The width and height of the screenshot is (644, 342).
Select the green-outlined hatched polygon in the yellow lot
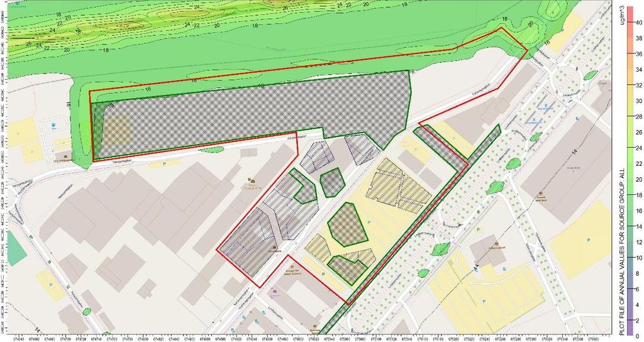click(347, 224)
